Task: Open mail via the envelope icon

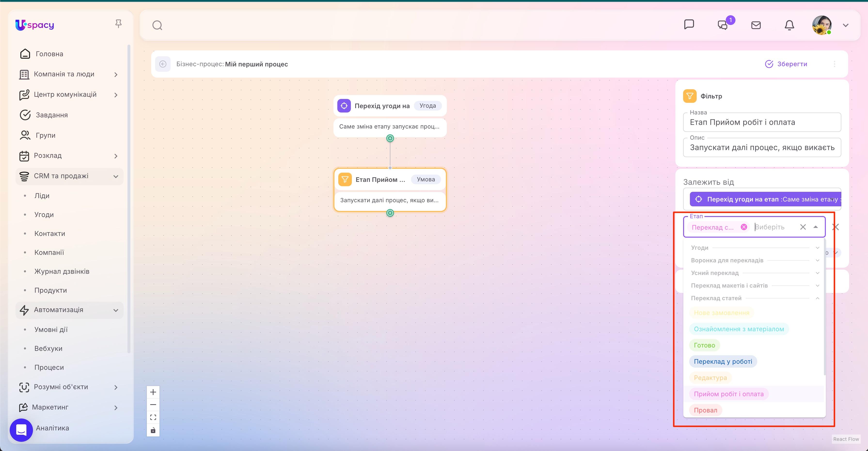Action: pyautogui.click(x=756, y=25)
